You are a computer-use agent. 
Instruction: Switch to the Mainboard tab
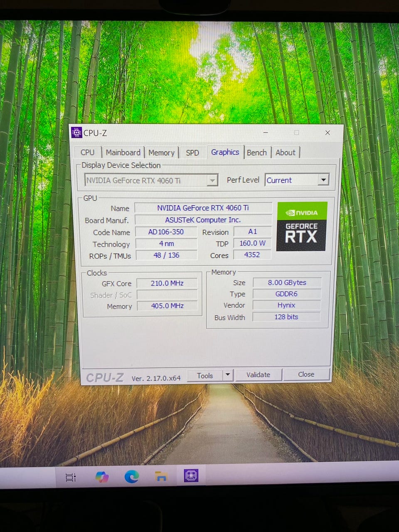pyautogui.click(x=123, y=153)
